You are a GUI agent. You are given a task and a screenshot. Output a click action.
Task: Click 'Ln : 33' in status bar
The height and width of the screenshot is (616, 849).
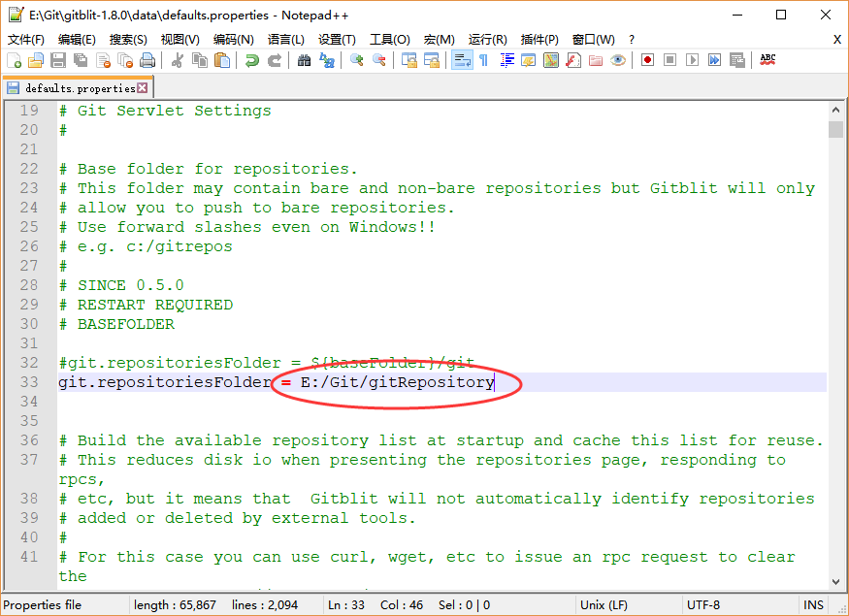(x=346, y=605)
